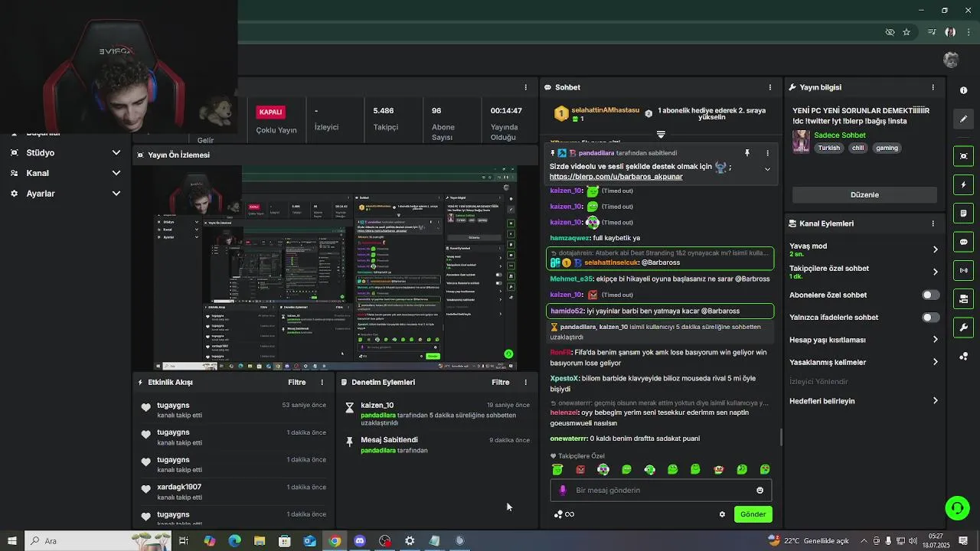The width and height of the screenshot is (980, 551).
Task: Open Kanal Eylemleri panel three-dot menu
Action: pos(933,223)
